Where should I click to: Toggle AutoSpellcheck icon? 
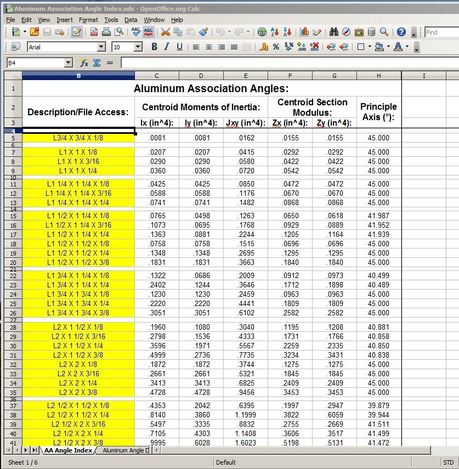tap(148, 32)
